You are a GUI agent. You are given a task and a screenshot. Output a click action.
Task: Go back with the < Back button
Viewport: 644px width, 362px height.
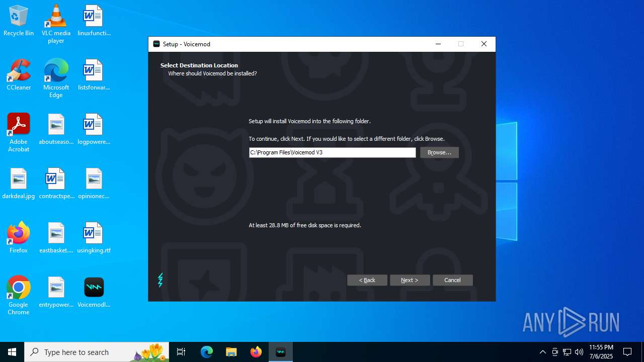(367, 280)
